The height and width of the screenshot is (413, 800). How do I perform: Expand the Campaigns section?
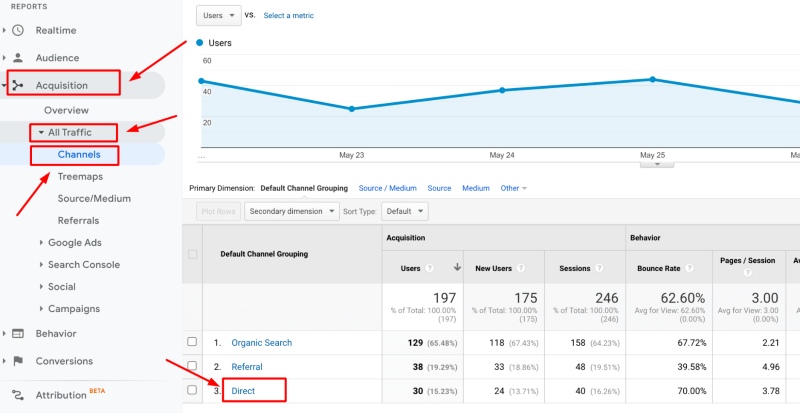41,308
